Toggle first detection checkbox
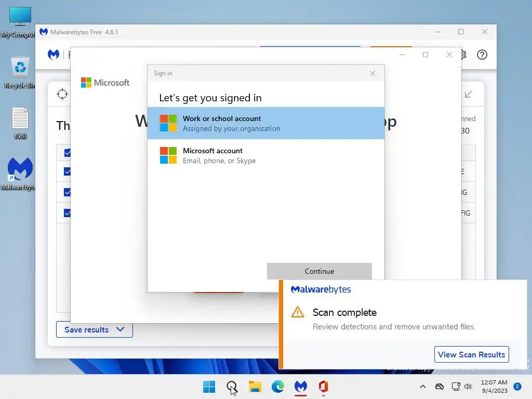 click(x=67, y=153)
